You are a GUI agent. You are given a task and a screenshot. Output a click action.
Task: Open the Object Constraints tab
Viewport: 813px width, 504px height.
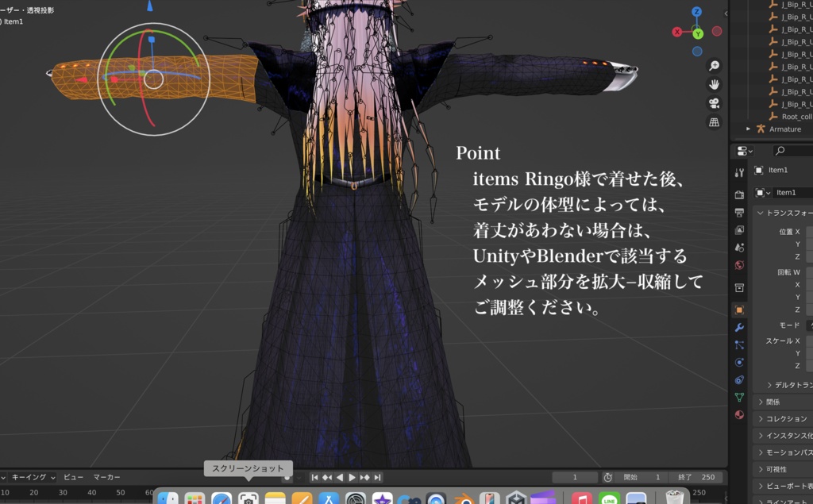pos(739,379)
